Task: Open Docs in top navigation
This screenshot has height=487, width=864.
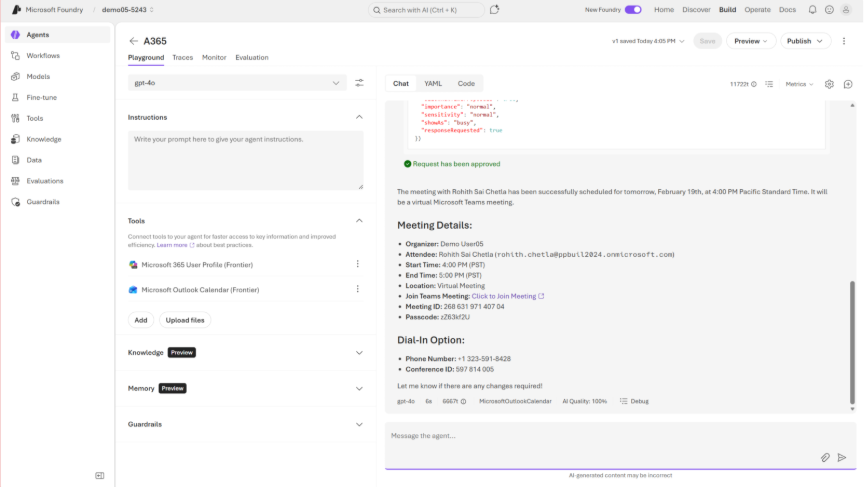Action: click(787, 9)
